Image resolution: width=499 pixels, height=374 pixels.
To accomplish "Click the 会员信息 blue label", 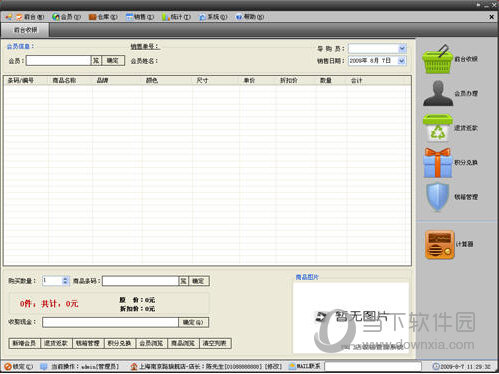I will pyautogui.click(x=20, y=47).
